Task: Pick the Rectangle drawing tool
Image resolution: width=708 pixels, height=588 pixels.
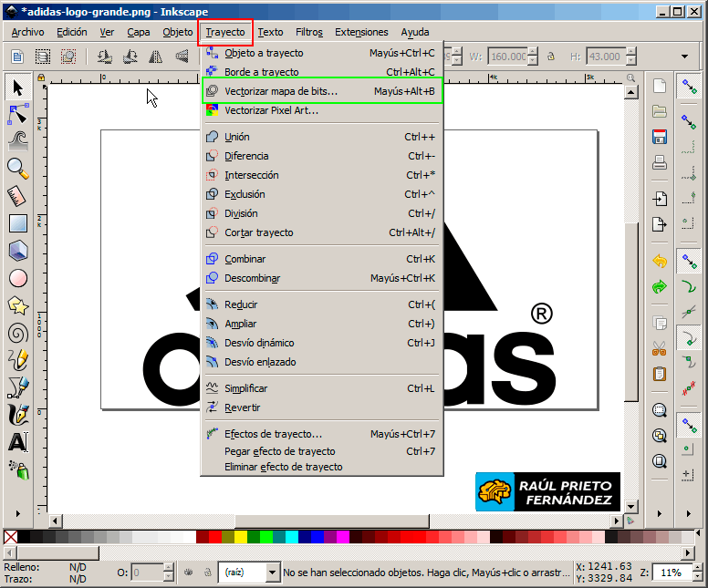Action: tap(17, 222)
